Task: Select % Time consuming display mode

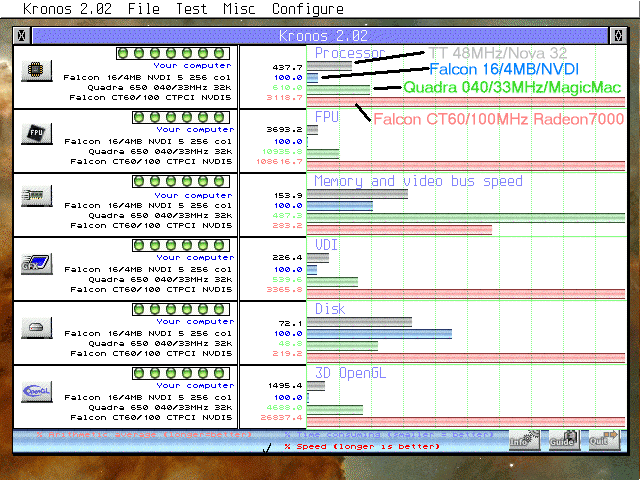Action: (x=389, y=435)
